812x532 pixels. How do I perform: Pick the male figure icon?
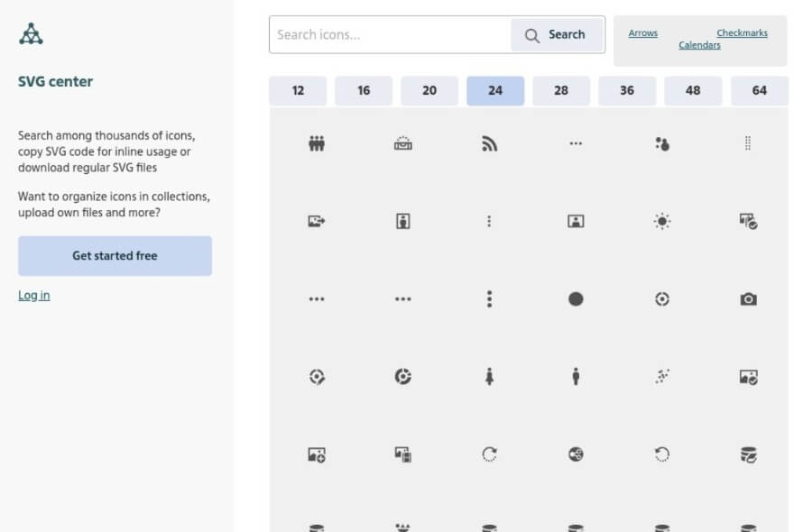[x=576, y=377]
